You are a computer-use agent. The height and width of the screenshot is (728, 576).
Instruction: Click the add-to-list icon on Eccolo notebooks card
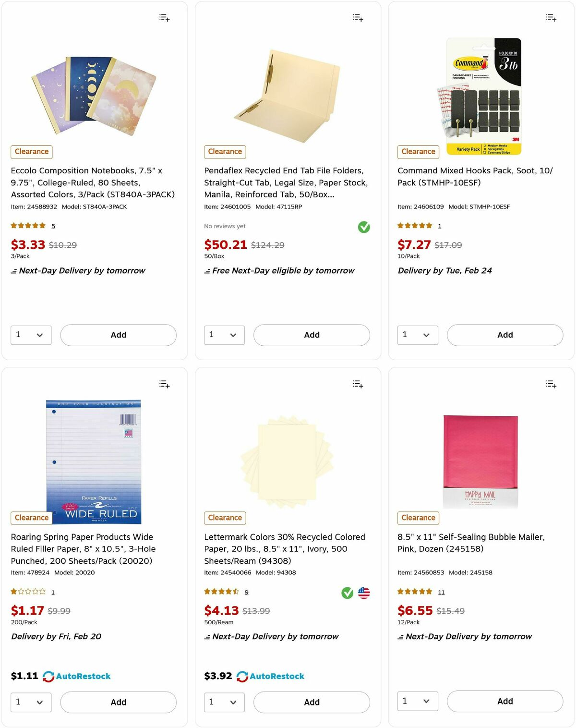[x=164, y=17]
